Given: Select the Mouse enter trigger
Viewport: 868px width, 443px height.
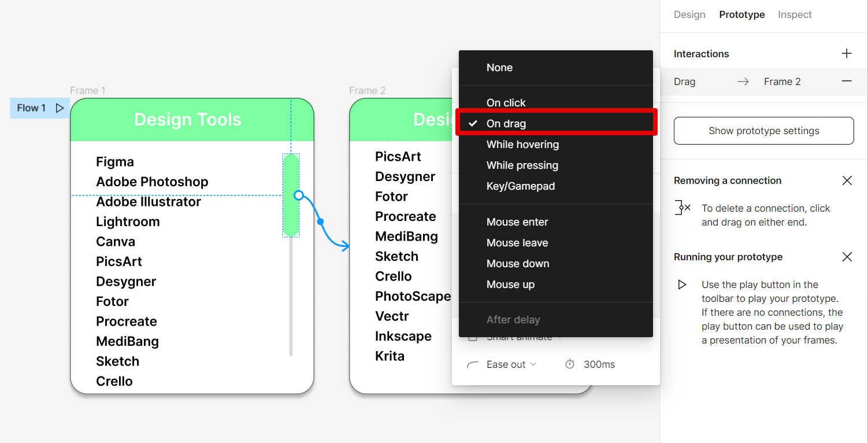Looking at the screenshot, I should [517, 222].
